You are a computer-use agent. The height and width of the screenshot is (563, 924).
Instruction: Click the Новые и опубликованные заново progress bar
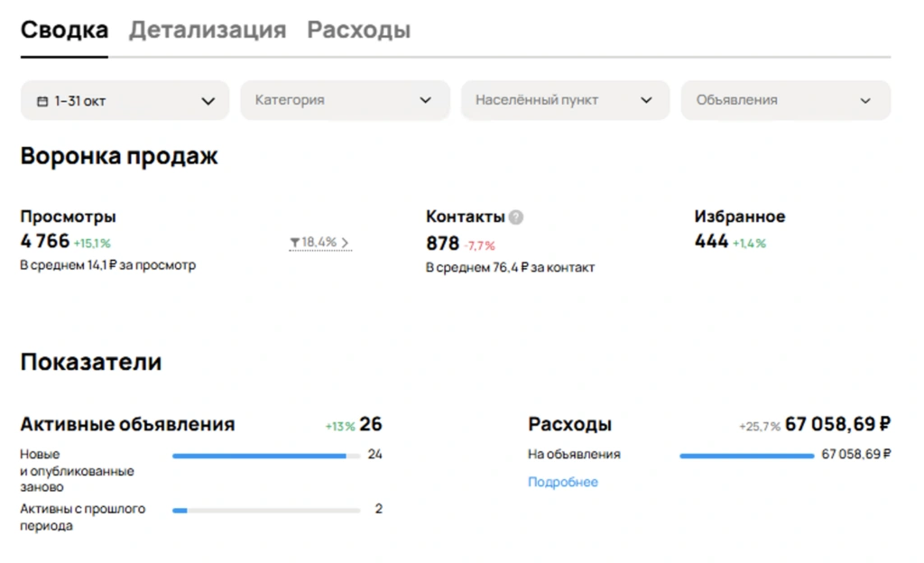(266, 456)
